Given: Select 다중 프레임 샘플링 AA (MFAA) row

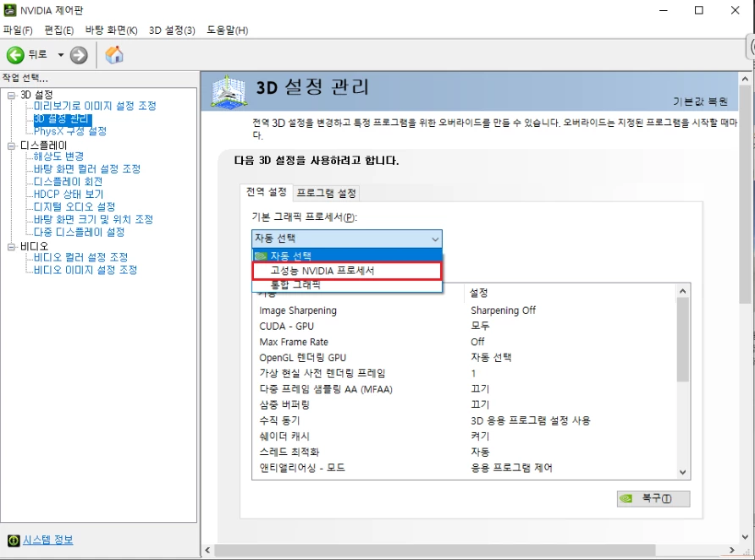Looking at the screenshot, I should tap(464, 389).
